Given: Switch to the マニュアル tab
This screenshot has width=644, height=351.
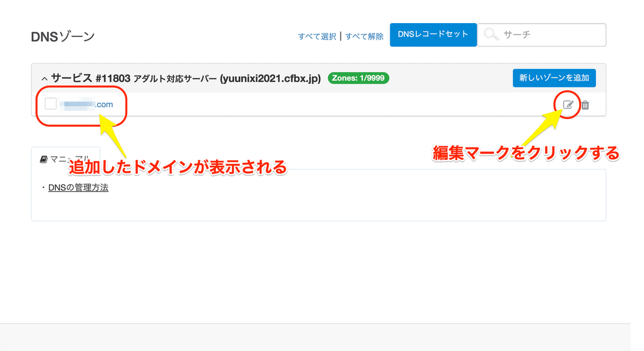Looking at the screenshot, I should (65, 158).
